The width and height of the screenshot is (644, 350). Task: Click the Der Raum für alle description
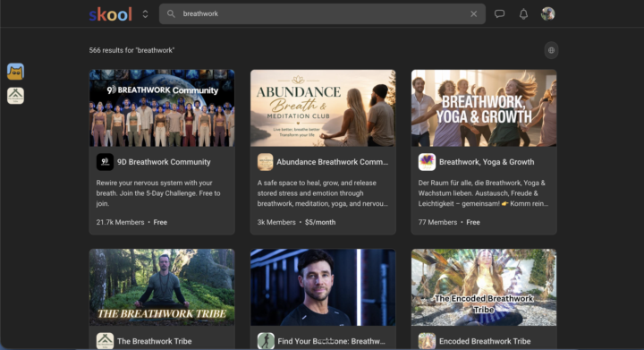point(483,193)
